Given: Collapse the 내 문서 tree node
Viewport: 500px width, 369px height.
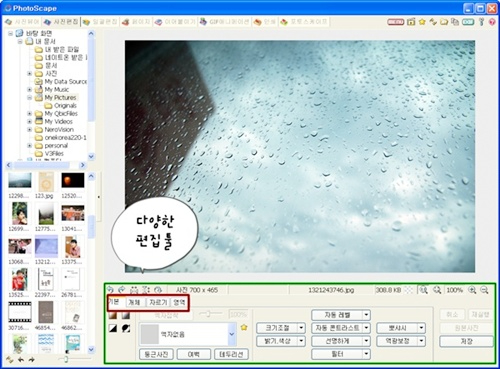Looking at the screenshot, I should tap(20, 42).
